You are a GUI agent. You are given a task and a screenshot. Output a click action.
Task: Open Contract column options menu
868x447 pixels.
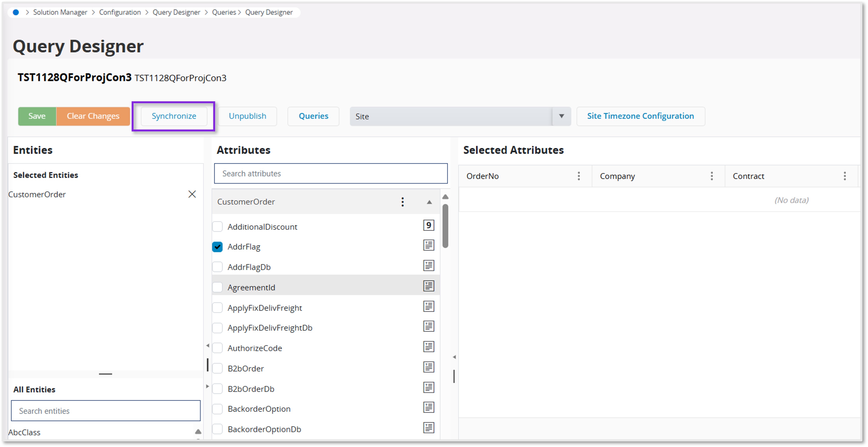click(x=844, y=176)
